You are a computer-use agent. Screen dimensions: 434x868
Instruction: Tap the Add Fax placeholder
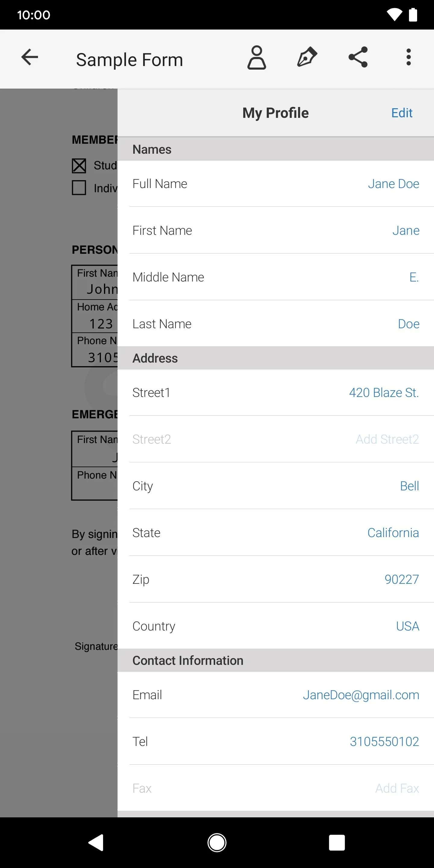coord(397,788)
